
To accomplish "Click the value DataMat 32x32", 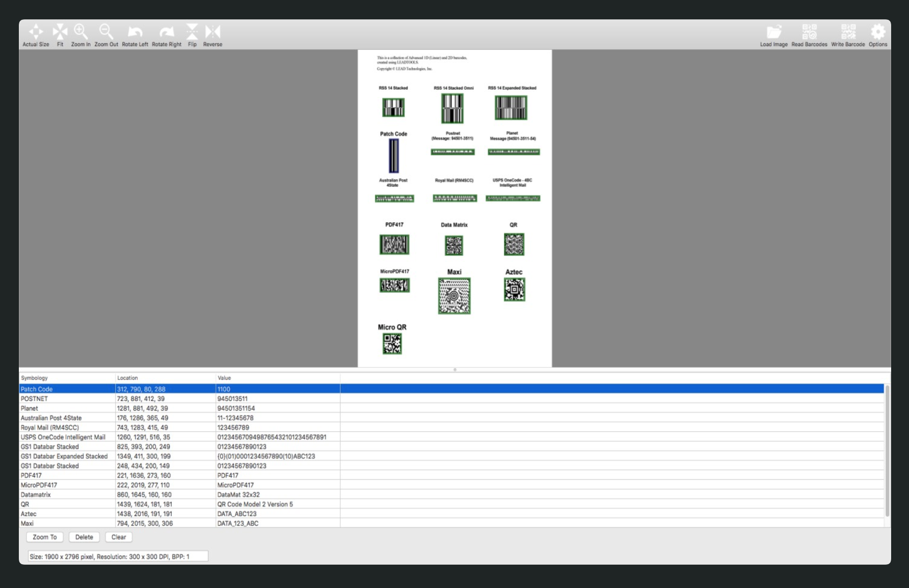I will click(x=239, y=495).
